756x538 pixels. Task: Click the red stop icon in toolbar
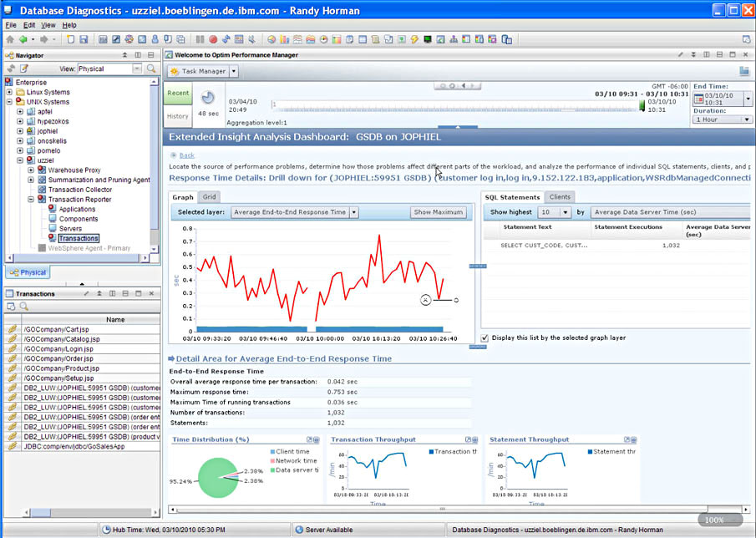(x=213, y=39)
